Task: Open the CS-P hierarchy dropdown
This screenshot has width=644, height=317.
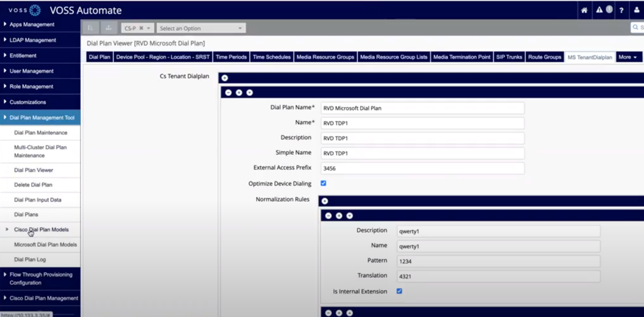Action: tap(137, 28)
